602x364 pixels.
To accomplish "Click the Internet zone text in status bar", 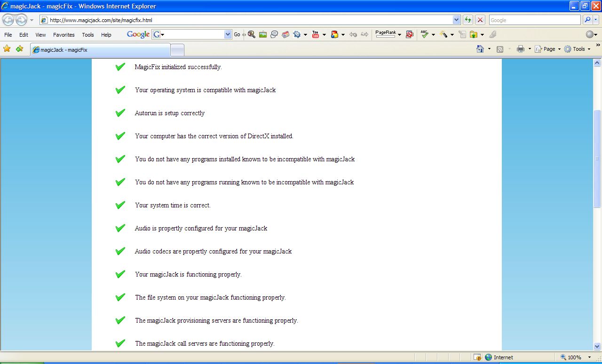I will (x=503, y=357).
